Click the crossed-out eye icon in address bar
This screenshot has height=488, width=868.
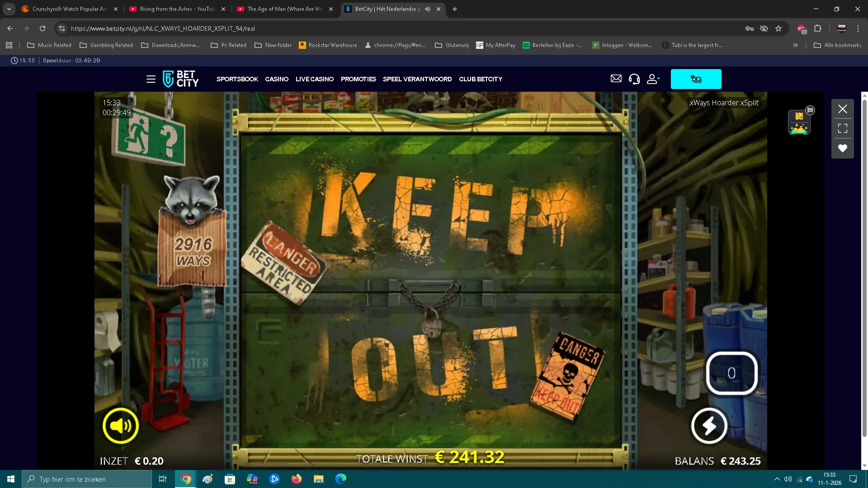point(764,28)
